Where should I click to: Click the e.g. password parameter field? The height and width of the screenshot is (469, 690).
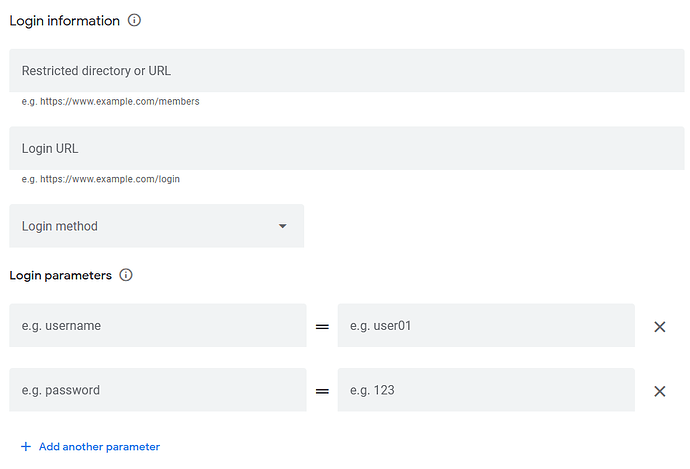[x=158, y=390]
